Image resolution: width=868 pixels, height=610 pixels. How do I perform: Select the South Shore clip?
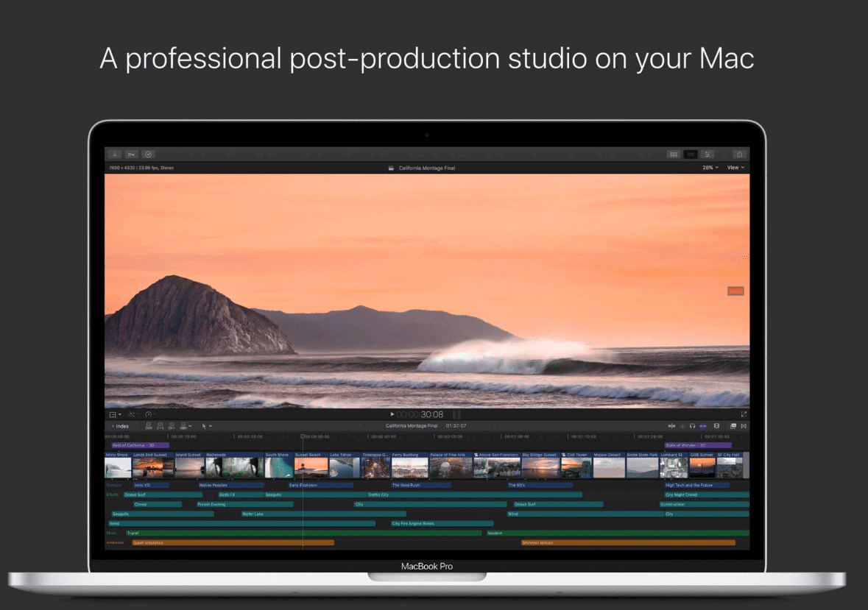click(x=279, y=464)
